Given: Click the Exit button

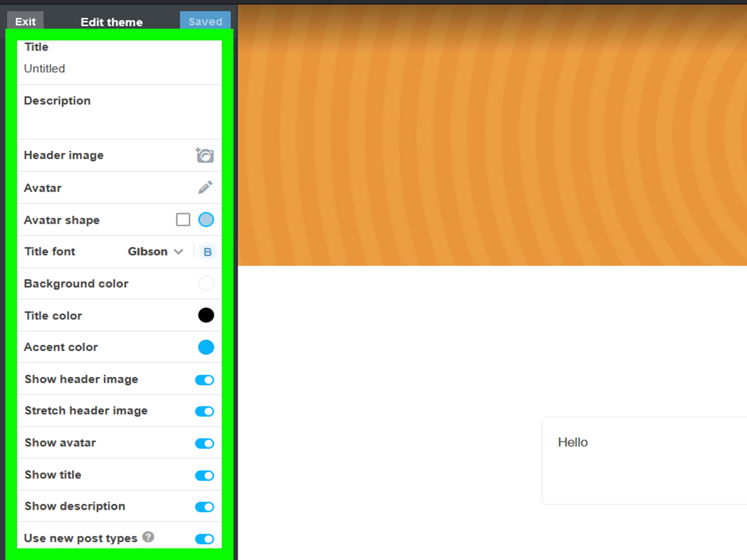Looking at the screenshot, I should tap(25, 21).
